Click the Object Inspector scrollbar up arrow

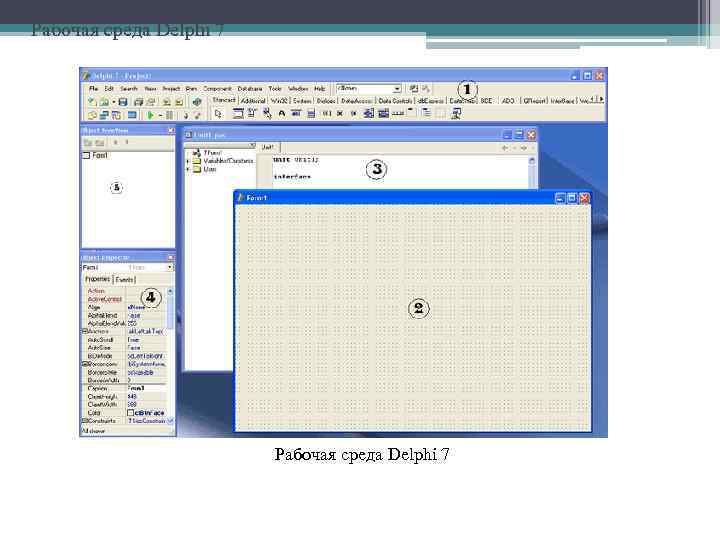170,291
